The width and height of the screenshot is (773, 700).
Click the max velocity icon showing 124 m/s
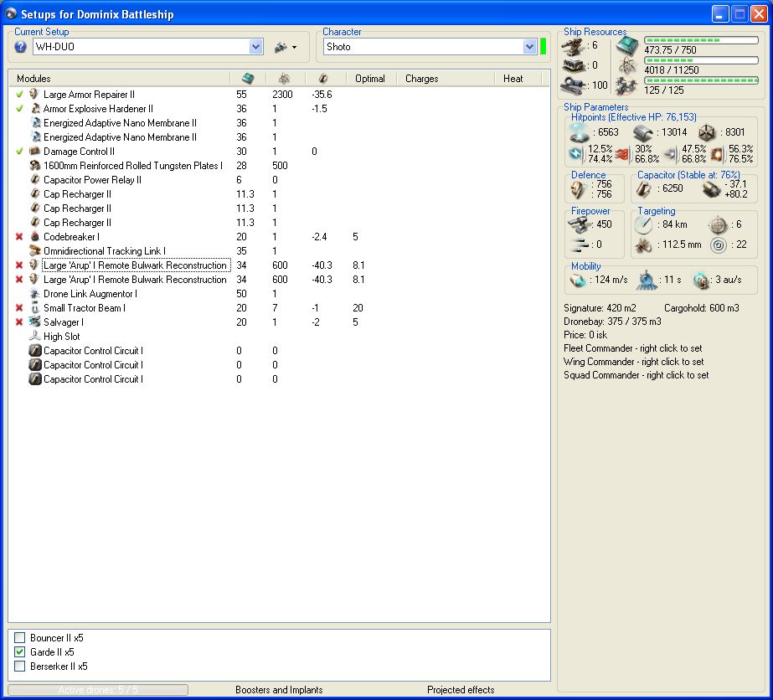coord(577,280)
